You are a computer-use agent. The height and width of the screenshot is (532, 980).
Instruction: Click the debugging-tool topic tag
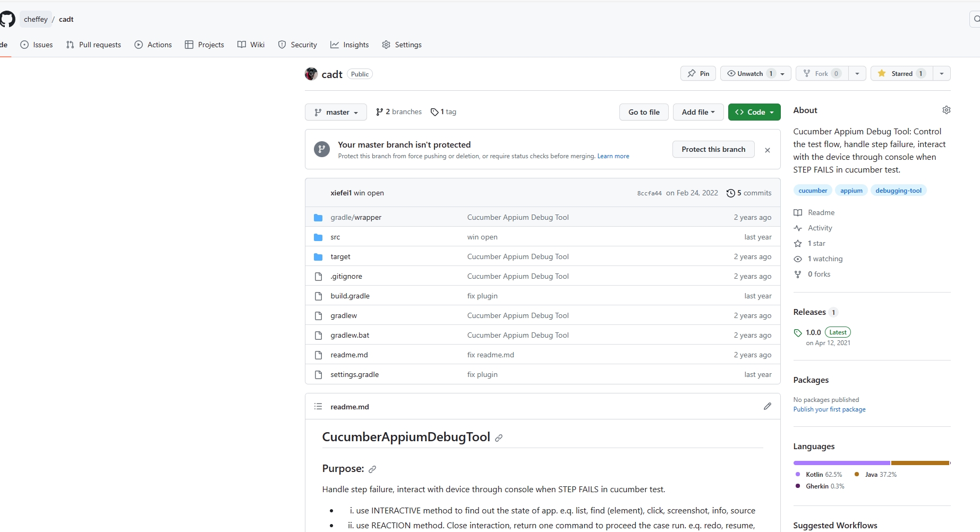click(898, 191)
